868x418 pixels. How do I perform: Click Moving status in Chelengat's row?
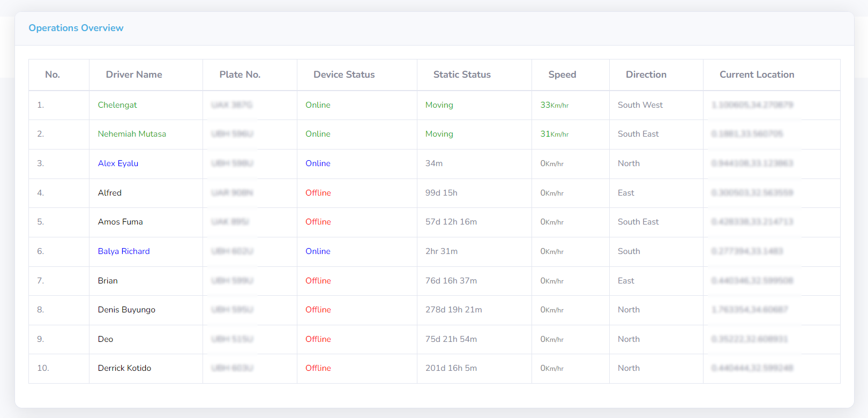point(439,105)
